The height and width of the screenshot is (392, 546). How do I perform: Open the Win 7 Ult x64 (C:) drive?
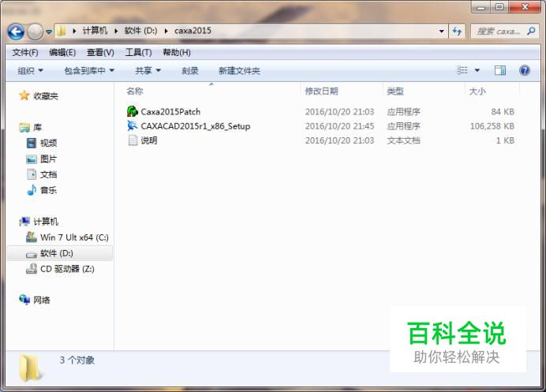click(x=74, y=237)
